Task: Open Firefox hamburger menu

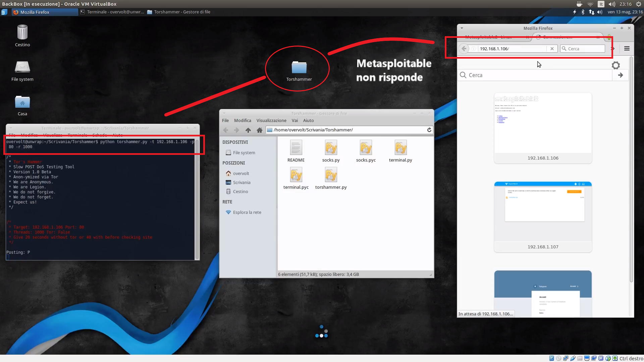Action: click(627, 49)
